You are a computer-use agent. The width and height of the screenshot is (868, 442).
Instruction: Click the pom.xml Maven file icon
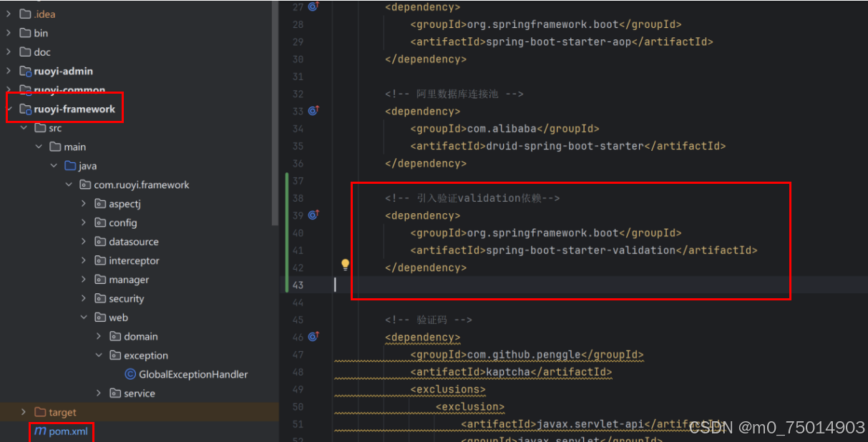[x=39, y=431]
